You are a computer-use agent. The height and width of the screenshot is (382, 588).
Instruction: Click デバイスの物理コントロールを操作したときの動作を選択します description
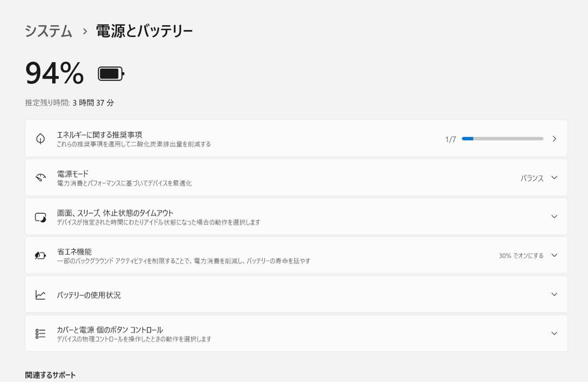pos(134,339)
